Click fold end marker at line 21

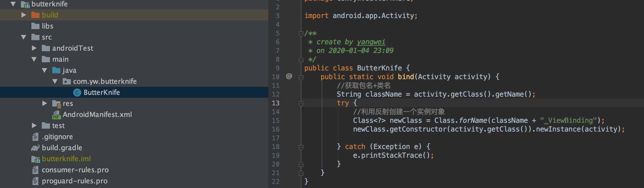301,173
